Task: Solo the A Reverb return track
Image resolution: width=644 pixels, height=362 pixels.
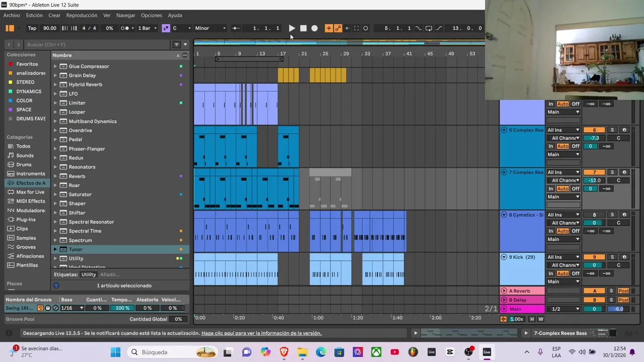Action: [x=612, y=291]
